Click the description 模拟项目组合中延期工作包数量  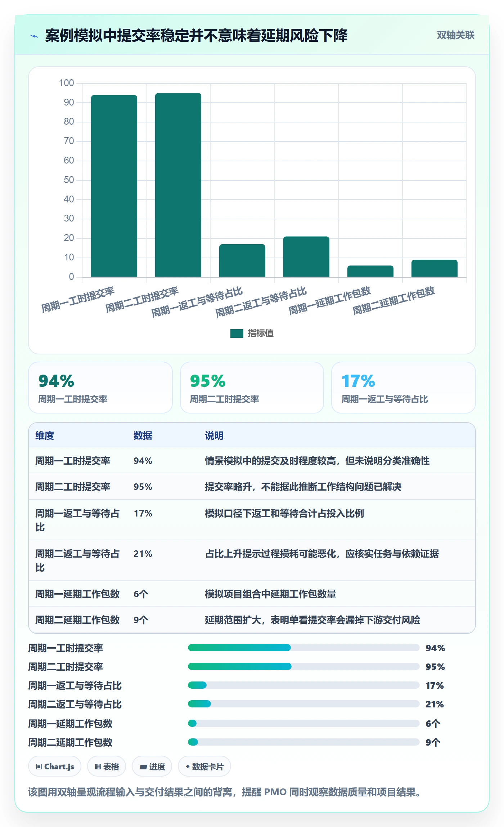coord(270,594)
